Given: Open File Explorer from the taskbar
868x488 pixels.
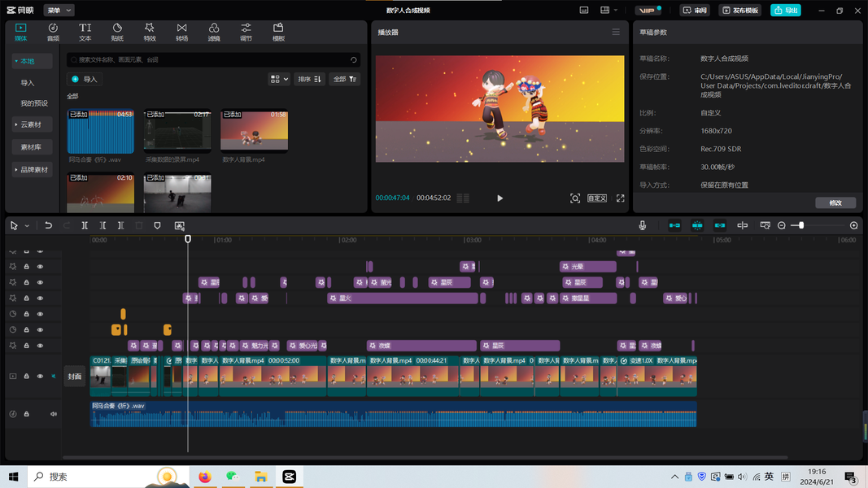Looking at the screenshot, I should pyautogui.click(x=261, y=477).
